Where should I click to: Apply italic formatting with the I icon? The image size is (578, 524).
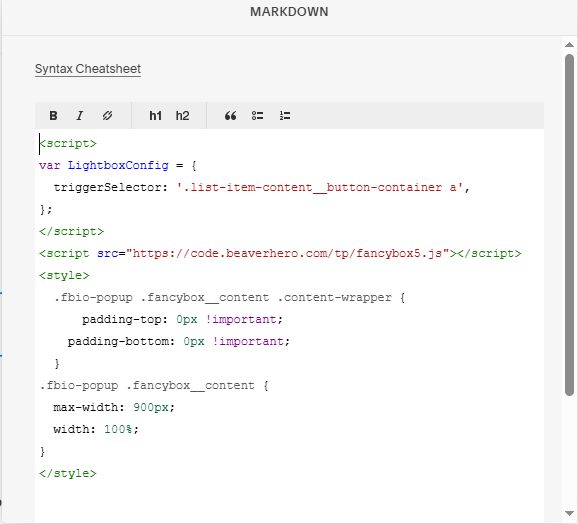click(80, 116)
